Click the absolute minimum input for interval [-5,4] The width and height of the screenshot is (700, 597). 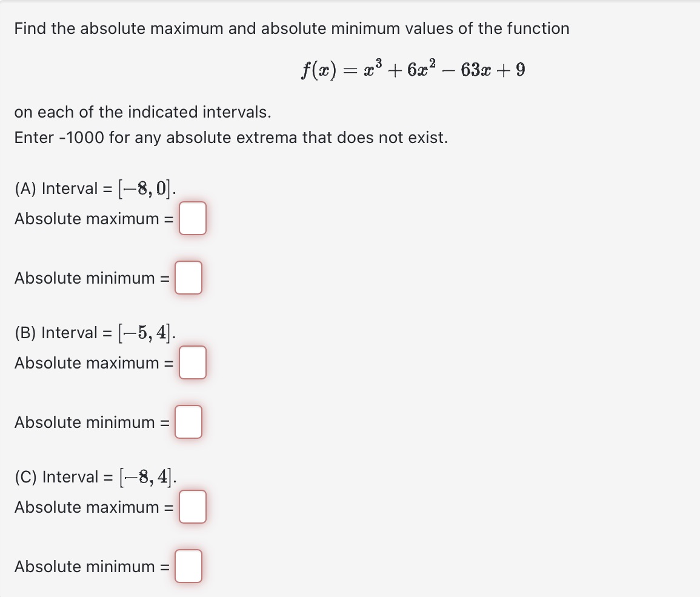188,422
